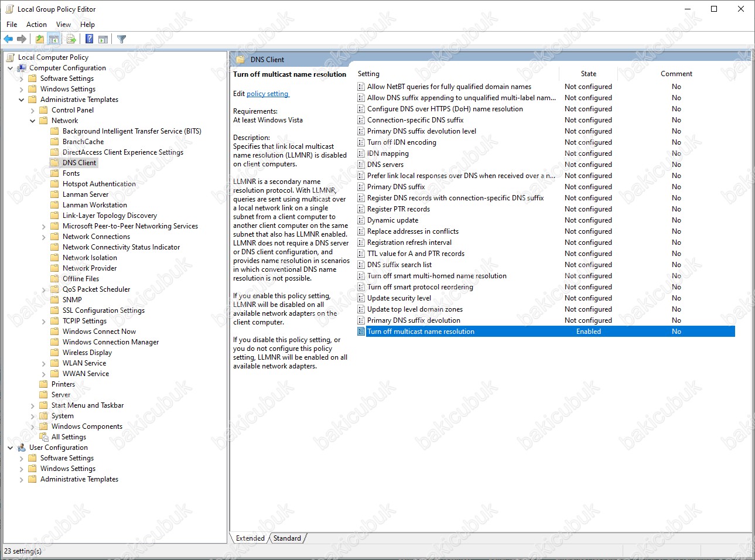Click the Up one level folder icon
755x560 pixels.
pyautogui.click(x=39, y=39)
